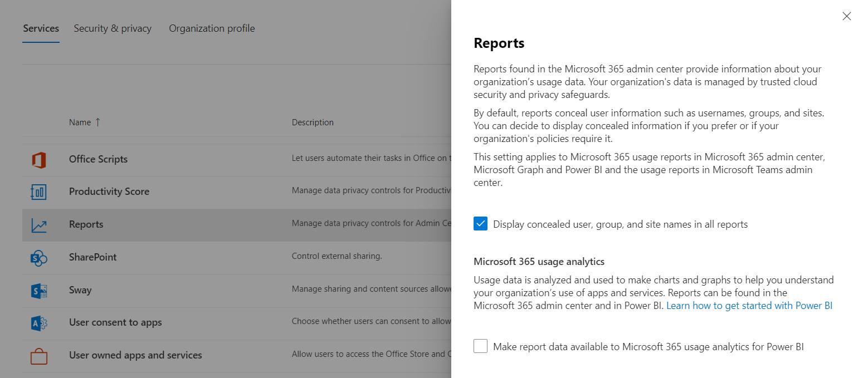
Task: Open Learn how to get started with Power BI
Action: tap(749, 306)
